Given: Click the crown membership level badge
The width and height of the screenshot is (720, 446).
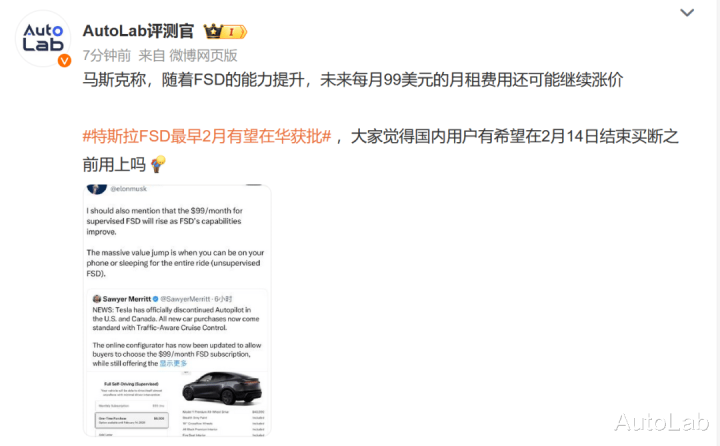Looking at the screenshot, I should tap(225, 32).
